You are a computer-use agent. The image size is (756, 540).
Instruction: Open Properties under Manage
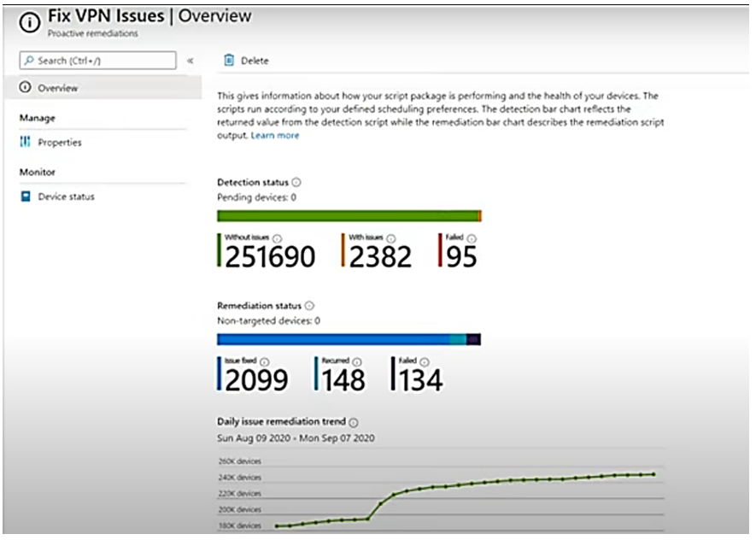click(x=60, y=142)
